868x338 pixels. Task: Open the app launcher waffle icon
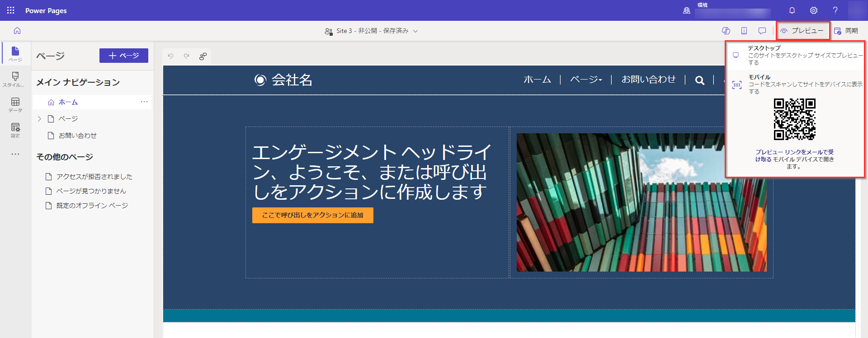point(11,10)
